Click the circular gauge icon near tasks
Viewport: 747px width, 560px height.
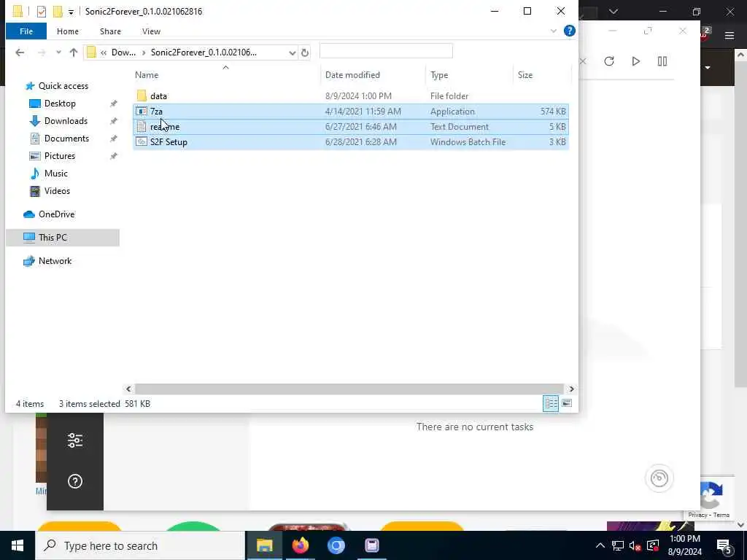pyautogui.click(x=659, y=478)
